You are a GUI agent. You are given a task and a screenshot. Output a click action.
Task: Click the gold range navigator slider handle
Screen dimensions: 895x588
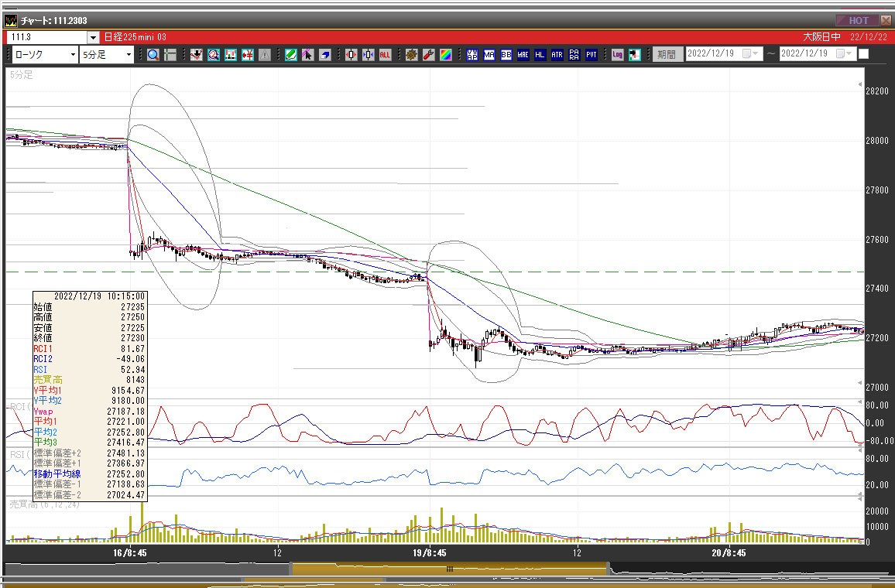tap(450, 569)
